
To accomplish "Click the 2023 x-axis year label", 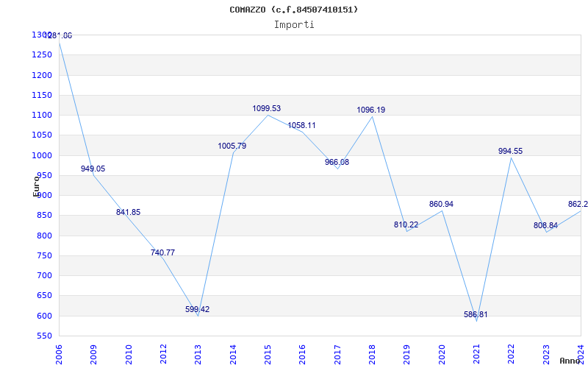I will [x=546, y=355].
